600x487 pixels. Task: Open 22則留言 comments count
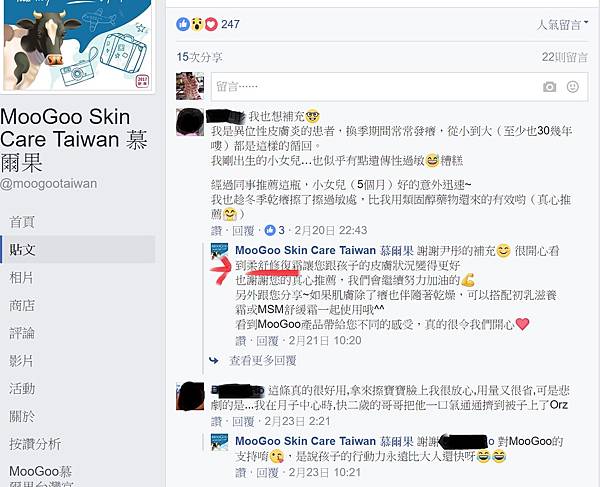tap(564, 57)
